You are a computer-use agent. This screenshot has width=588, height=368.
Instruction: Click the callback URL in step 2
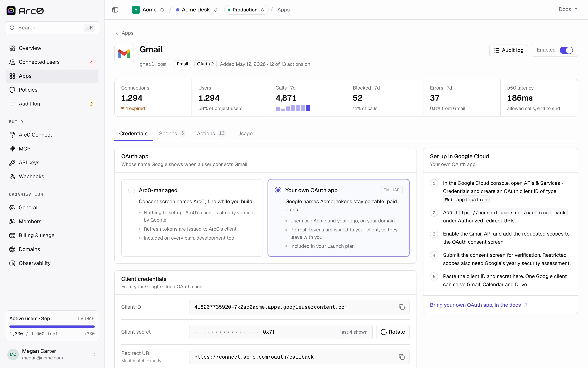click(510, 213)
